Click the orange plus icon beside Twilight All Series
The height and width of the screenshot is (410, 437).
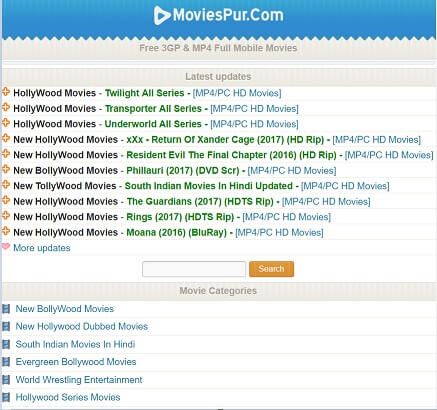6,91
